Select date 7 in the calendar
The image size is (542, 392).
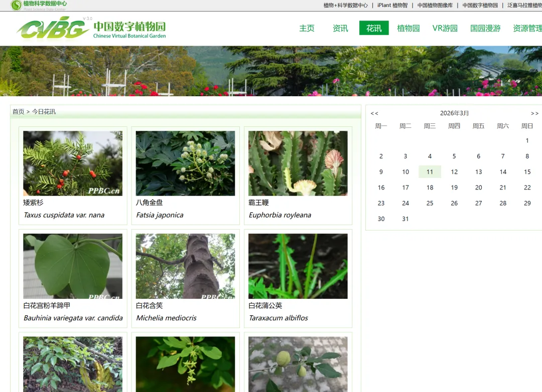[503, 156]
